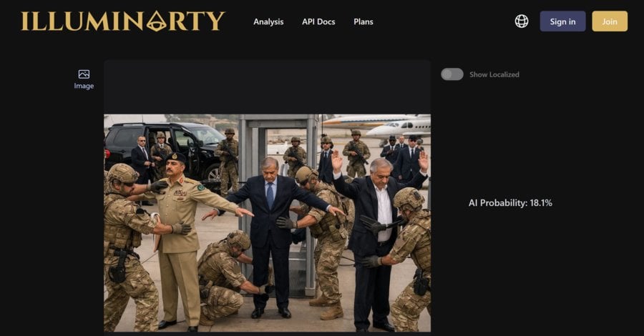
Task: Go to the API Docs page
Action: pos(318,21)
